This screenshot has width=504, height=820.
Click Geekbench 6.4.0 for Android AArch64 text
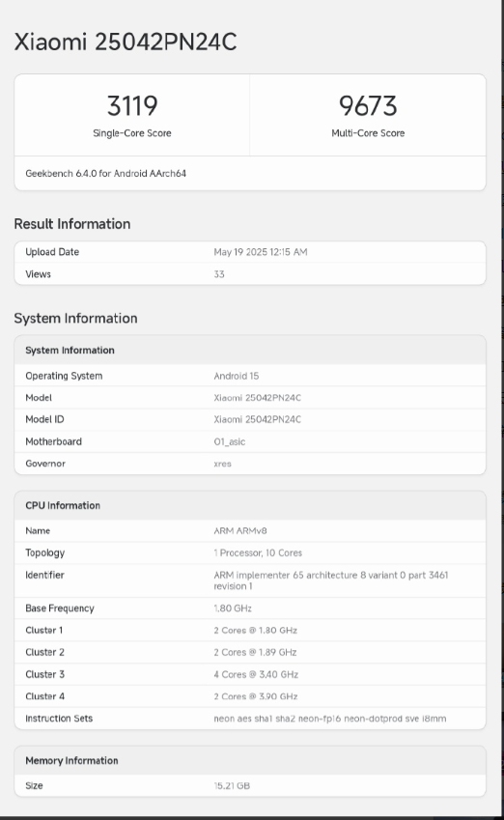pyautogui.click(x=105, y=174)
